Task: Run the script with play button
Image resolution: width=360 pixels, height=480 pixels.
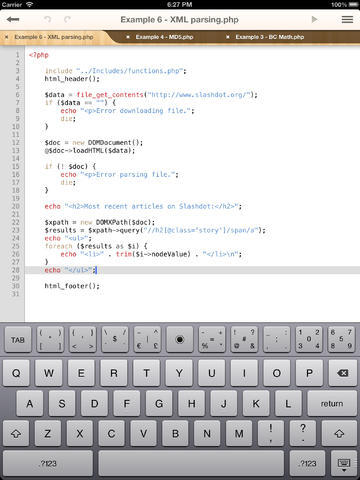Action: [x=314, y=19]
